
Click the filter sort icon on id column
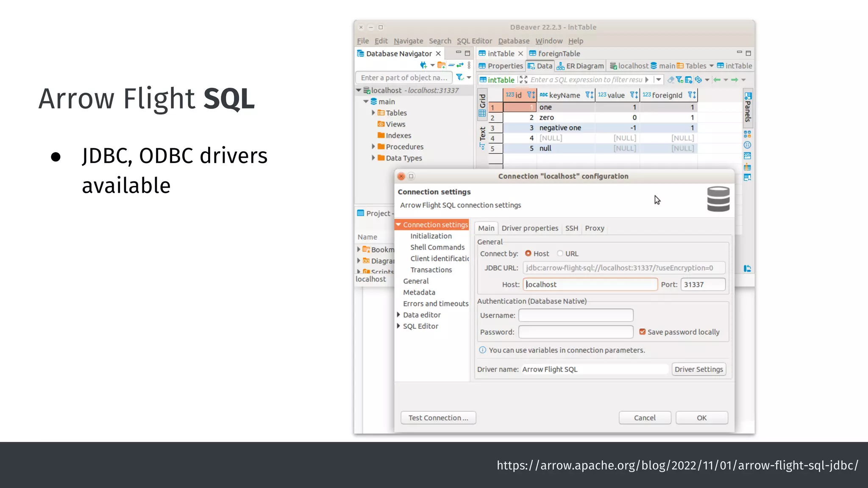point(531,95)
